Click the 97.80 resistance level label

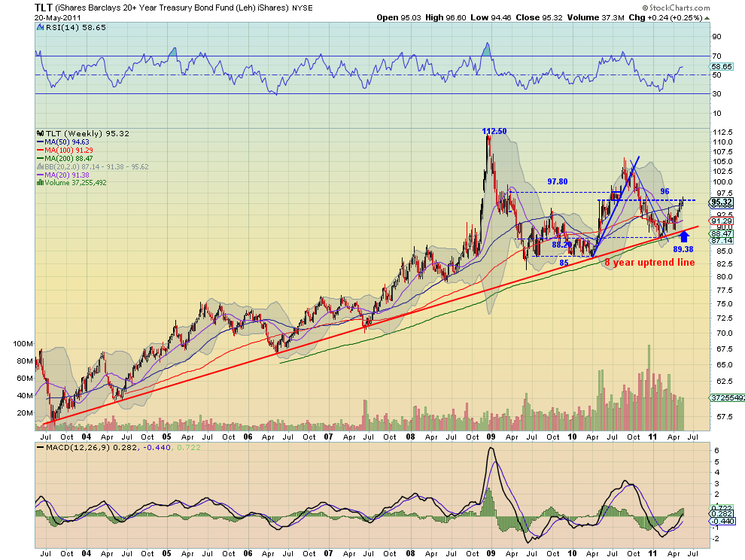point(558,181)
